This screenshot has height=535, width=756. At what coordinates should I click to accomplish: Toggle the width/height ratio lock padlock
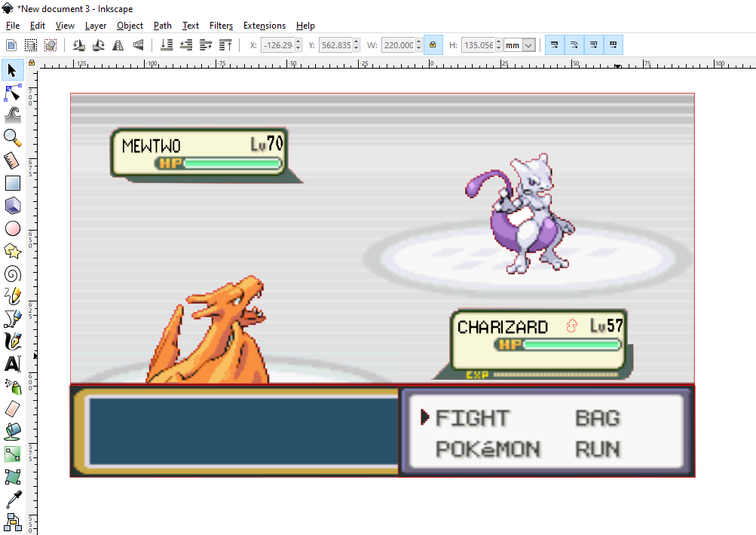click(x=433, y=44)
